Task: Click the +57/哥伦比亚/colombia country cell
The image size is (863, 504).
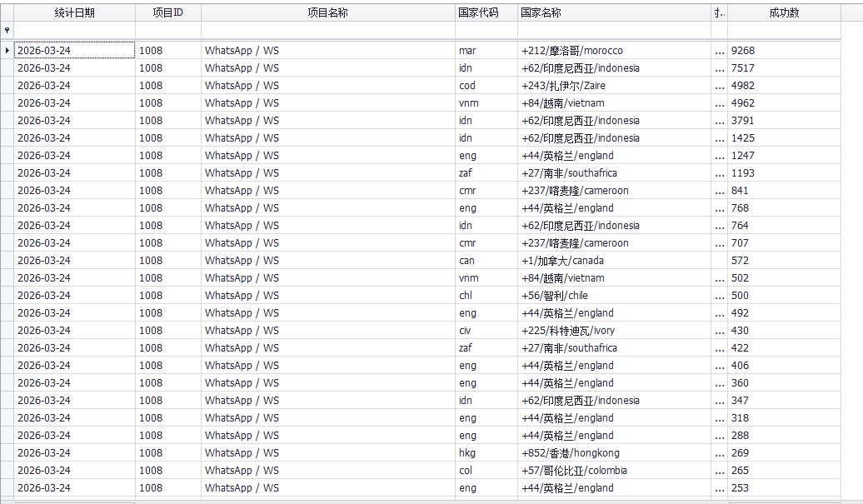Action: click(x=614, y=471)
